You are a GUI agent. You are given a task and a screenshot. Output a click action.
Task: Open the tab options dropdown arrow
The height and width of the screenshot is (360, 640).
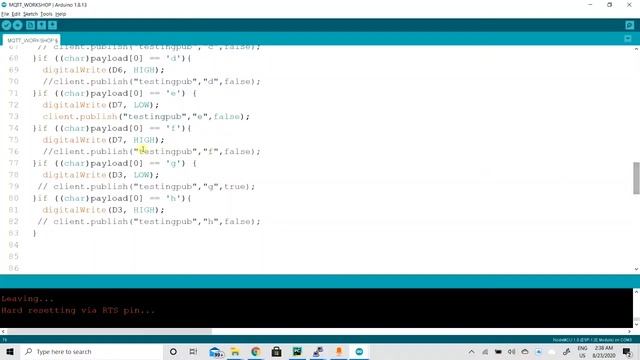(x=628, y=39)
